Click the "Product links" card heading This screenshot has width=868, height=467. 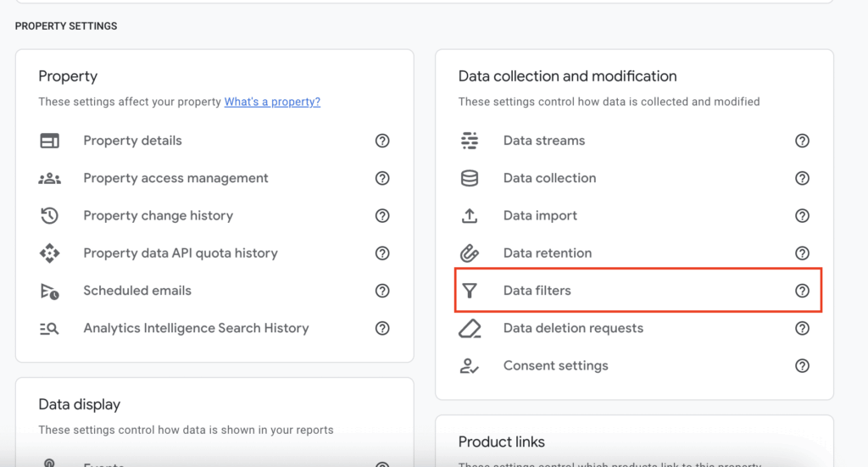coord(502,442)
